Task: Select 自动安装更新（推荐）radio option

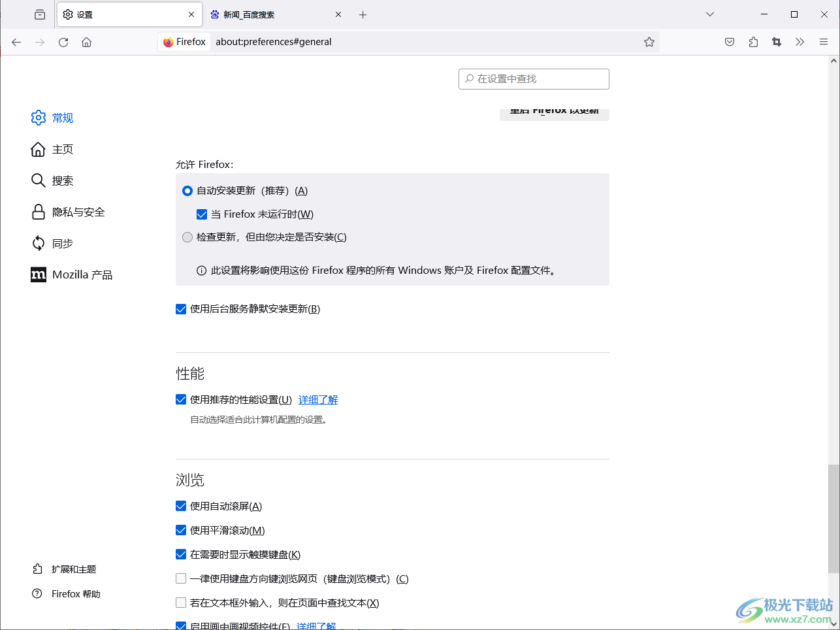Action: click(187, 191)
